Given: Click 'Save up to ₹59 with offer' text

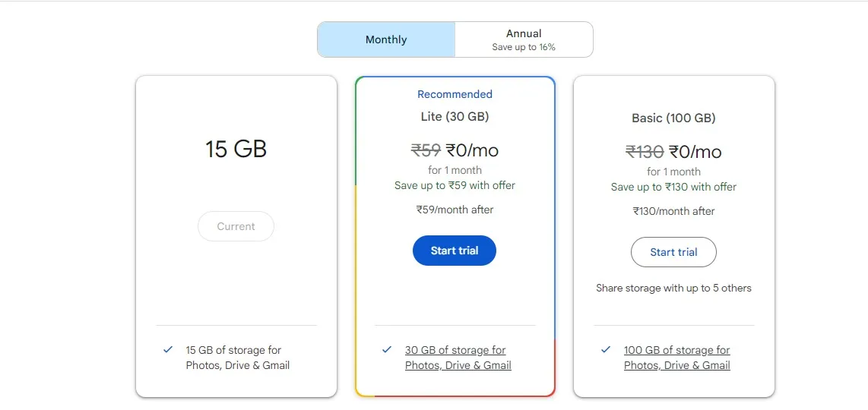Looking at the screenshot, I should [455, 185].
